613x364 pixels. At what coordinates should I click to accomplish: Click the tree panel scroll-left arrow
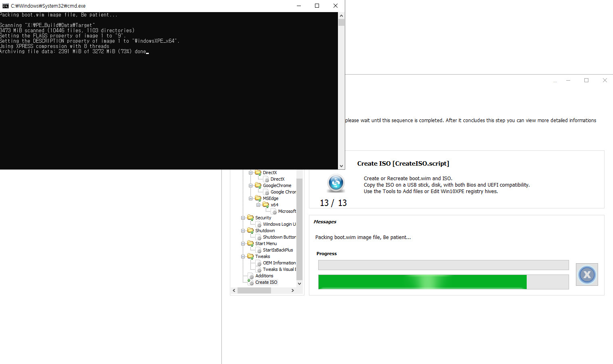(x=234, y=290)
